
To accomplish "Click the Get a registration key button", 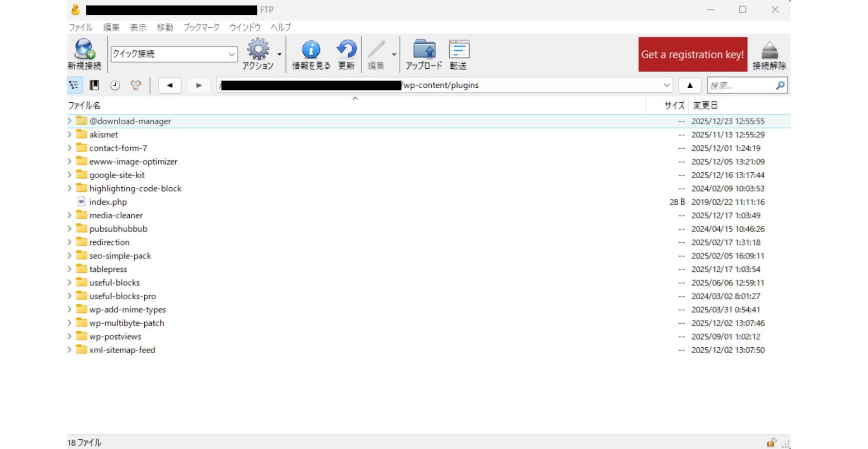I will pos(692,55).
